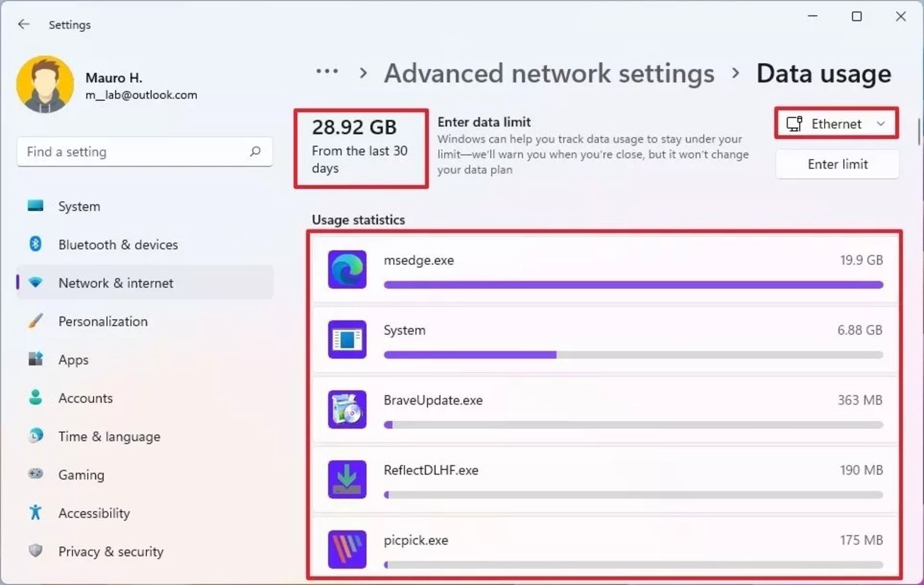Open Bluetooth & devices settings

117,244
